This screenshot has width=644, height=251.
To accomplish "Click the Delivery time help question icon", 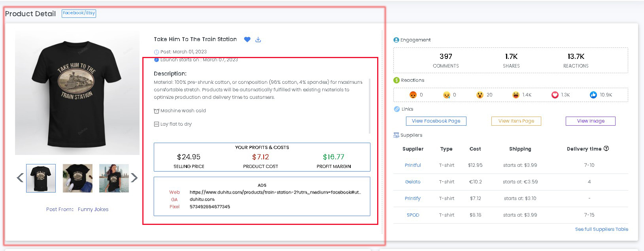I will [606, 149].
